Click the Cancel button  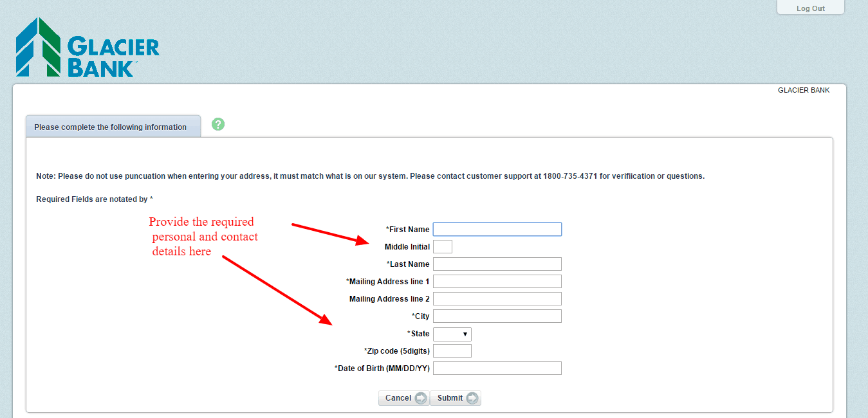(403, 398)
